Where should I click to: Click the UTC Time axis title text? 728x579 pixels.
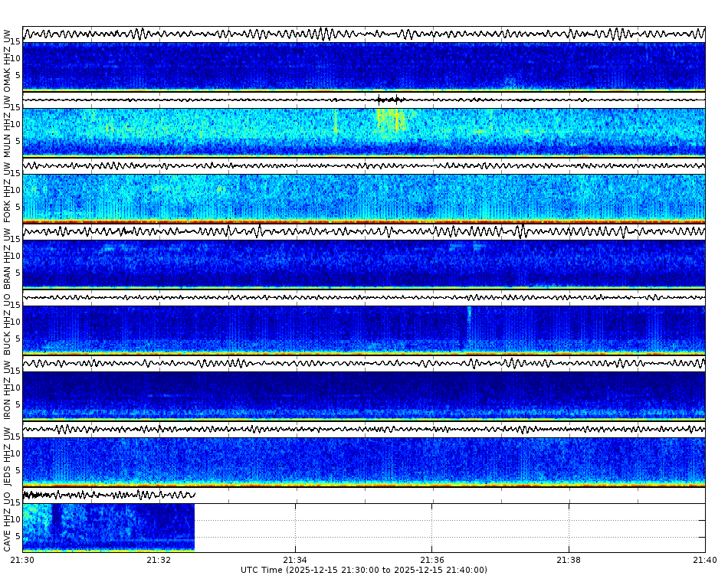363,570
